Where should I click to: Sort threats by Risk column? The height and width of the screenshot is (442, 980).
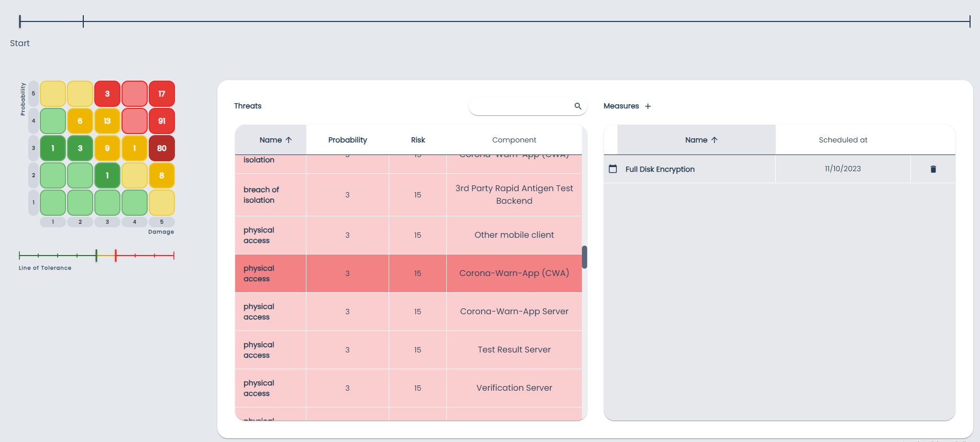[418, 140]
